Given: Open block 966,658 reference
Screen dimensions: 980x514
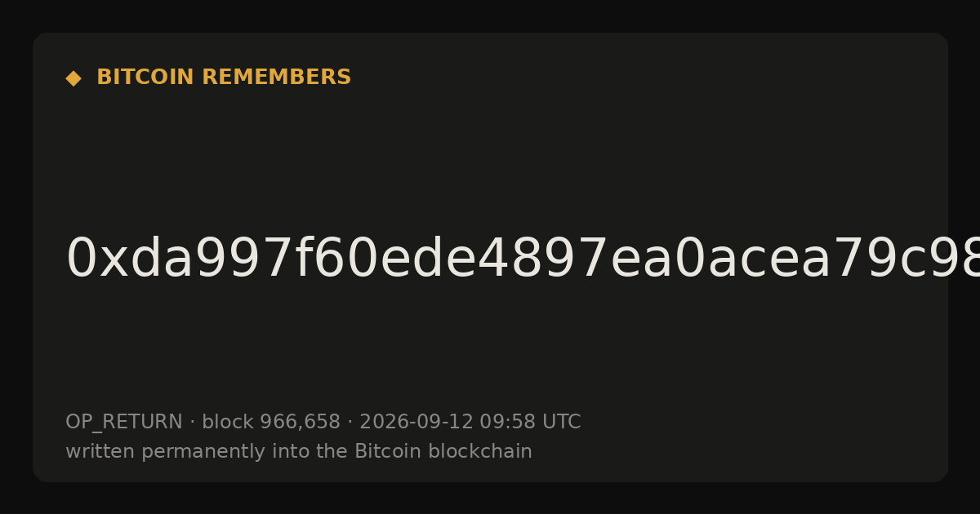Looking at the screenshot, I should point(271,423).
